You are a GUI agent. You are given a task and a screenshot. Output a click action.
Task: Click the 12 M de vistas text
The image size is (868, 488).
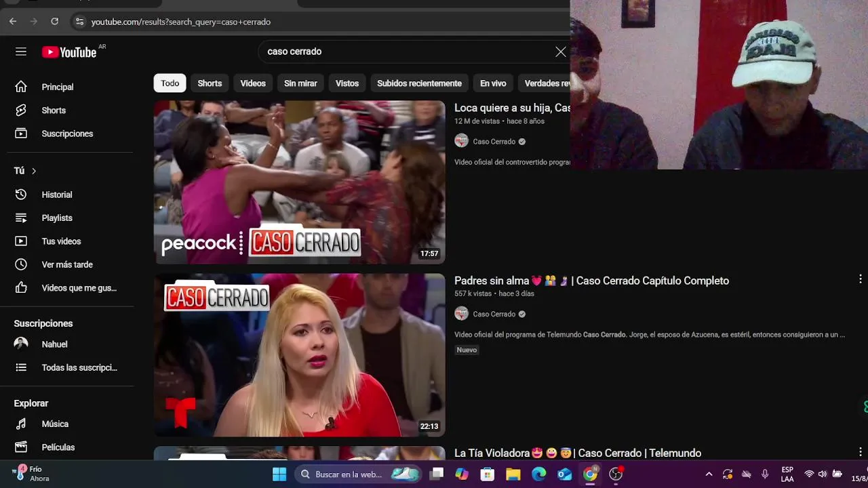click(477, 121)
